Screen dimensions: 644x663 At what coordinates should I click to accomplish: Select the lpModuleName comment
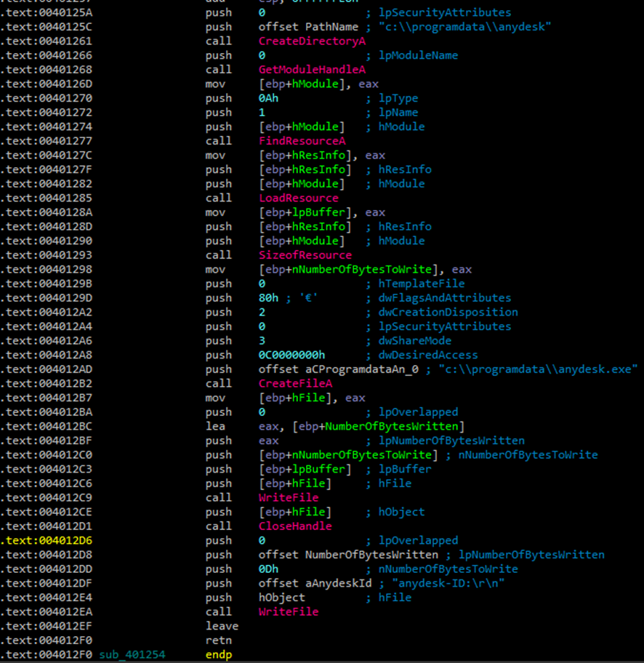[x=418, y=55]
